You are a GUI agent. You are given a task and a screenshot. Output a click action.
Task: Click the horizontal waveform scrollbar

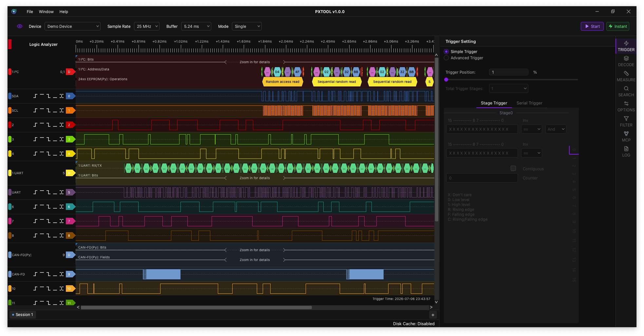pyautogui.click(x=197, y=307)
